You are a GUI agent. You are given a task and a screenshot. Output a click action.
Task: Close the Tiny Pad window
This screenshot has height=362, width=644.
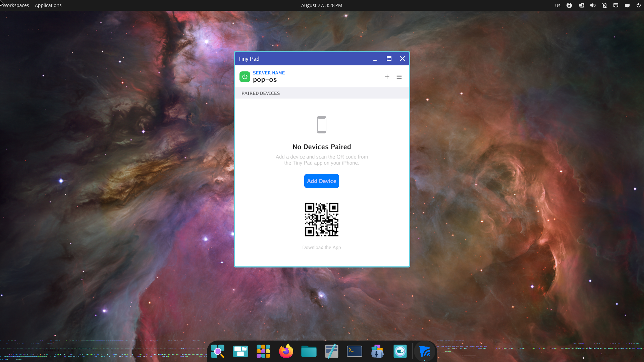point(402,59)
